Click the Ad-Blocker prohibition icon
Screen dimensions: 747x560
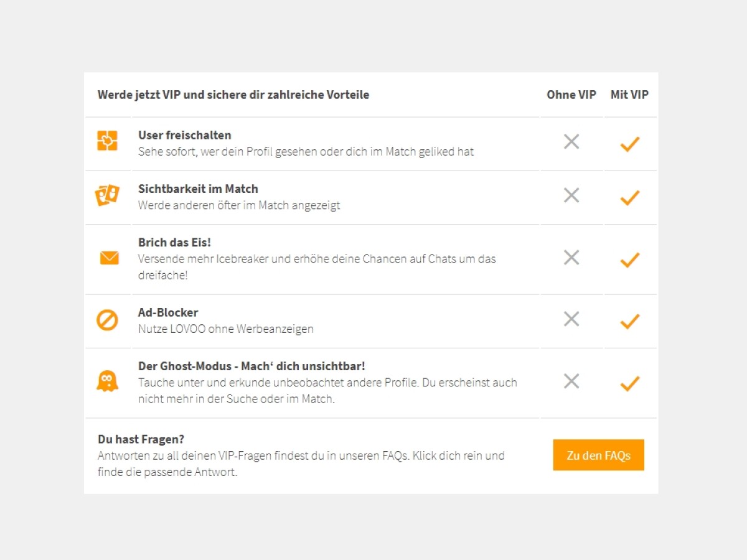point(107,320)
